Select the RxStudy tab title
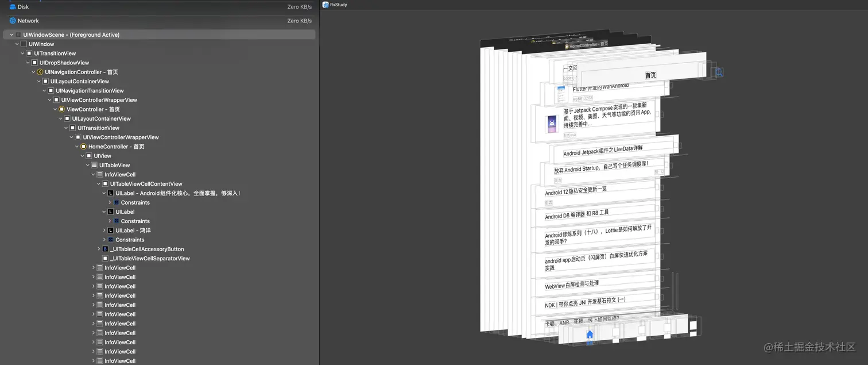 [339, 5]
